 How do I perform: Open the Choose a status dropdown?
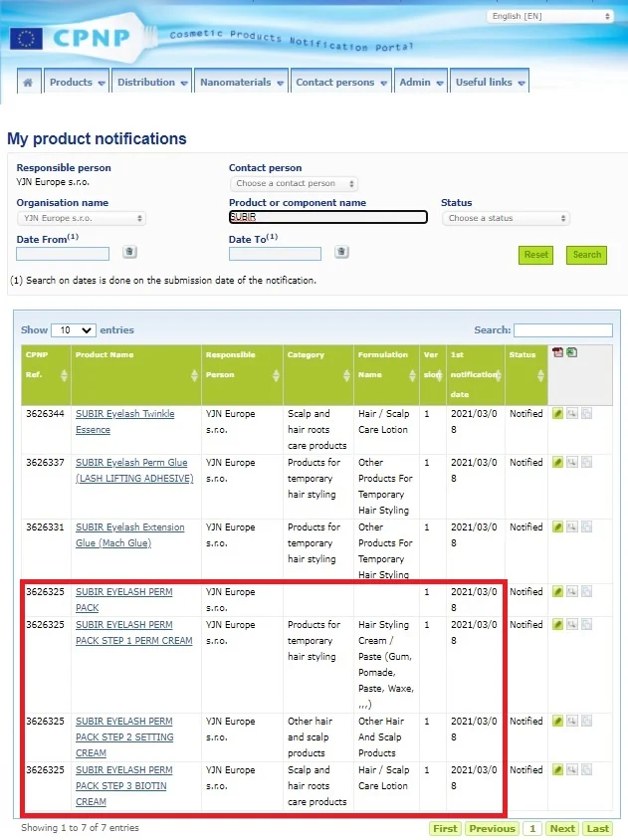(x=506, y=218)
